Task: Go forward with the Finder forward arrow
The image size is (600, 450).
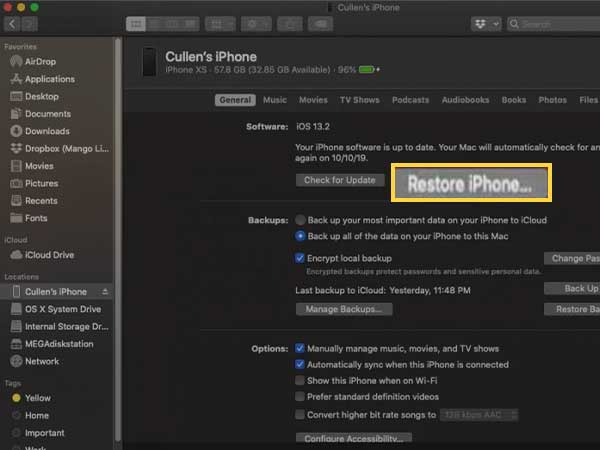Action: [x=29, y=24]
